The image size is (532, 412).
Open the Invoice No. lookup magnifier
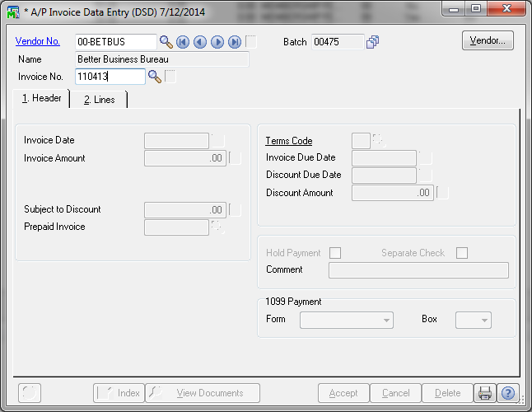coord(154,77)
